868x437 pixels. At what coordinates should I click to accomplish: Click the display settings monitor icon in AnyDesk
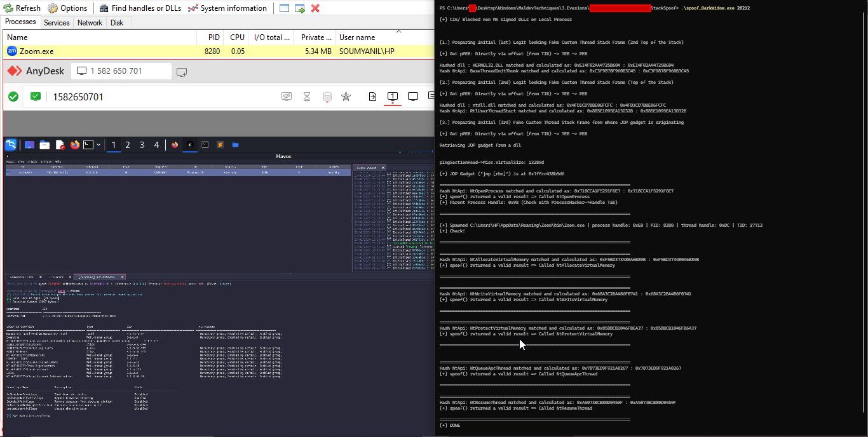coord(413,97)
